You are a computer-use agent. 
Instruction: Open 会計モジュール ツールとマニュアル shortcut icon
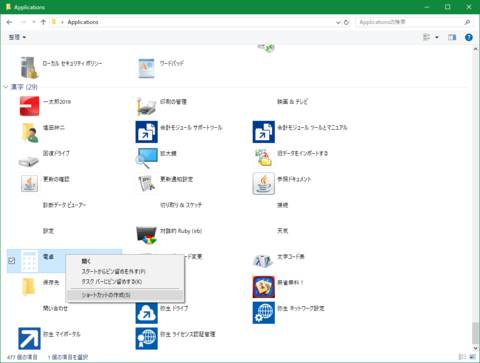(x=264, y=132)
